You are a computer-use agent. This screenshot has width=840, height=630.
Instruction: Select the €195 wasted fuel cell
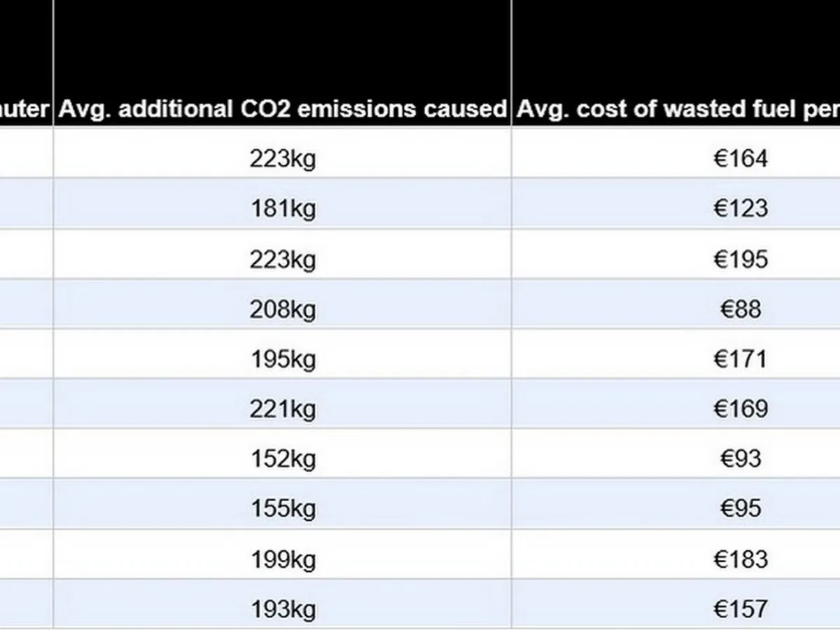(x=741, y=259)
